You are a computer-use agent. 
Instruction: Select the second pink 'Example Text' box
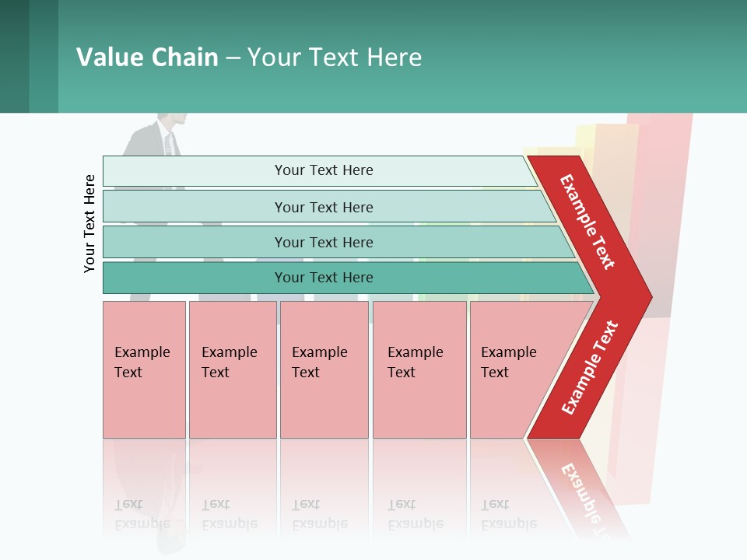(232, 369)
